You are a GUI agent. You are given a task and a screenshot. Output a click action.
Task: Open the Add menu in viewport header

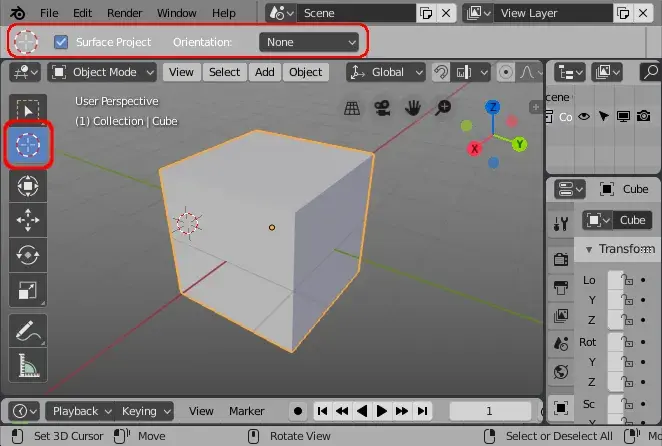click(265, 72)
